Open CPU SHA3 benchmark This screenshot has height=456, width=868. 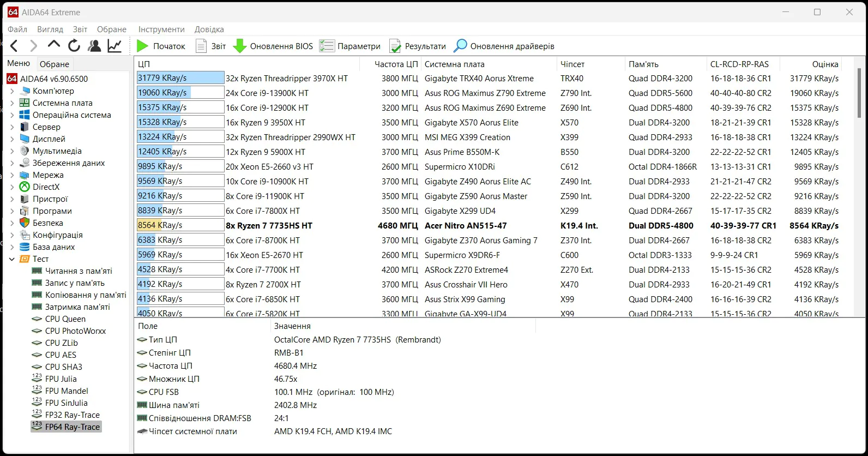[57, 367]
